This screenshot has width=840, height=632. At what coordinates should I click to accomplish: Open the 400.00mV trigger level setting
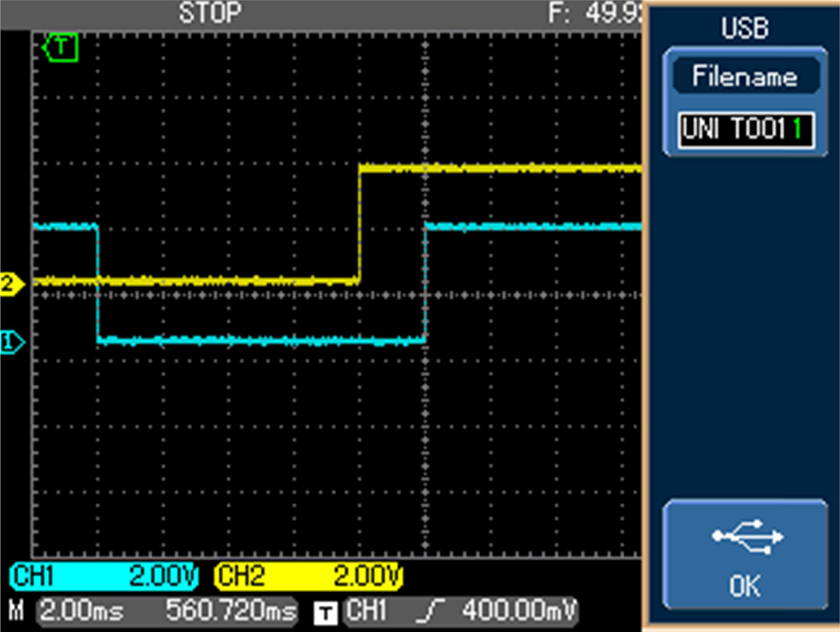click(x=519, y=611)
